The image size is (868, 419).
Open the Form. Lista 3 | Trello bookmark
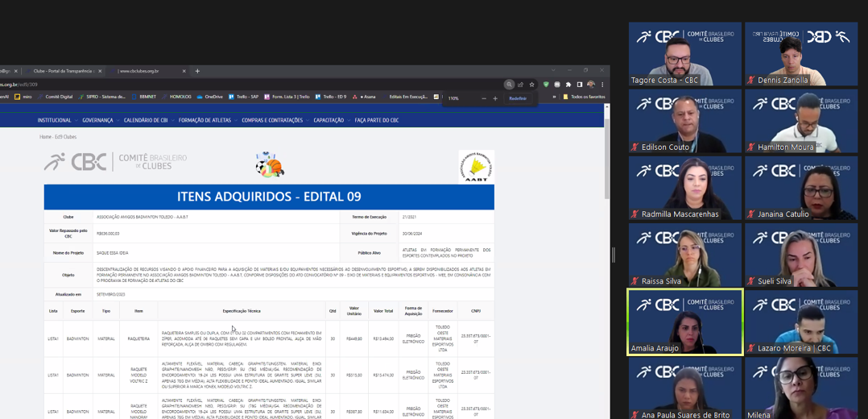[287, 97]
